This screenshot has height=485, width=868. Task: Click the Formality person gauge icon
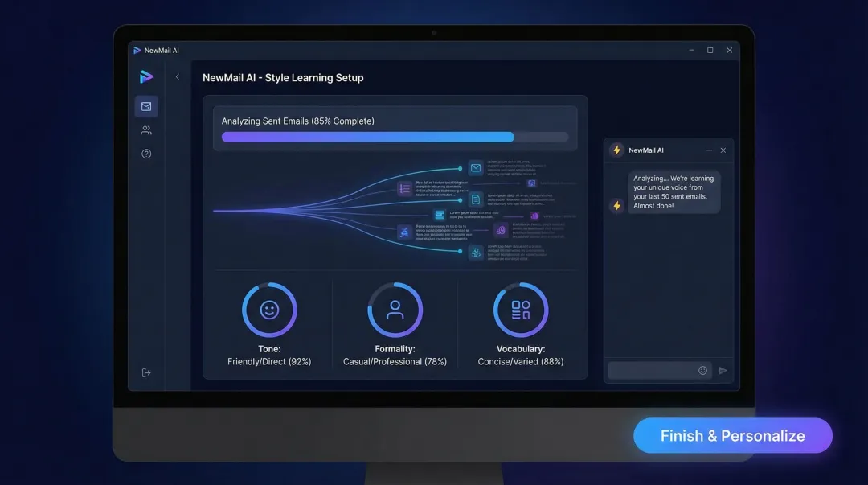[x=395, y=308]
